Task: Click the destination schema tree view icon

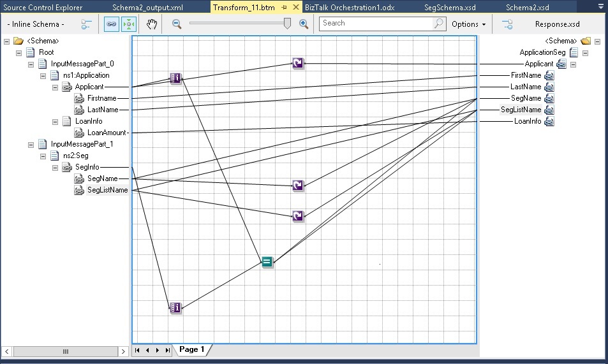Action: (x=507, y=24)
